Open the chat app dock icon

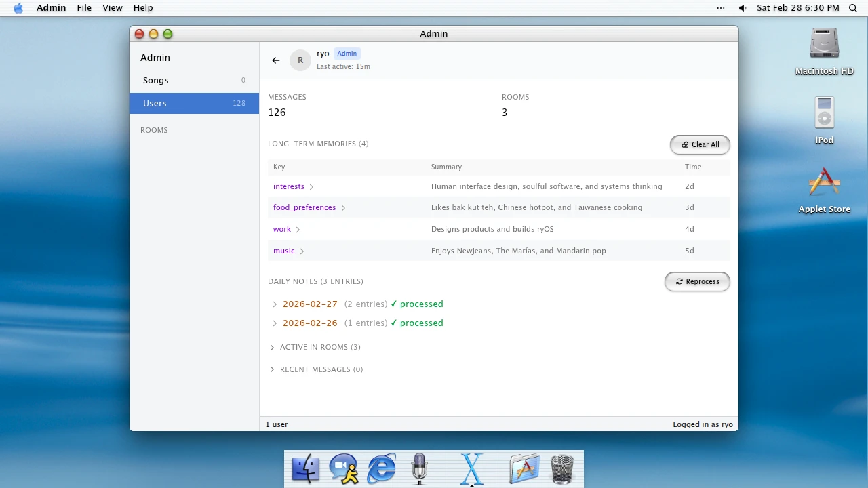(344, 469)
